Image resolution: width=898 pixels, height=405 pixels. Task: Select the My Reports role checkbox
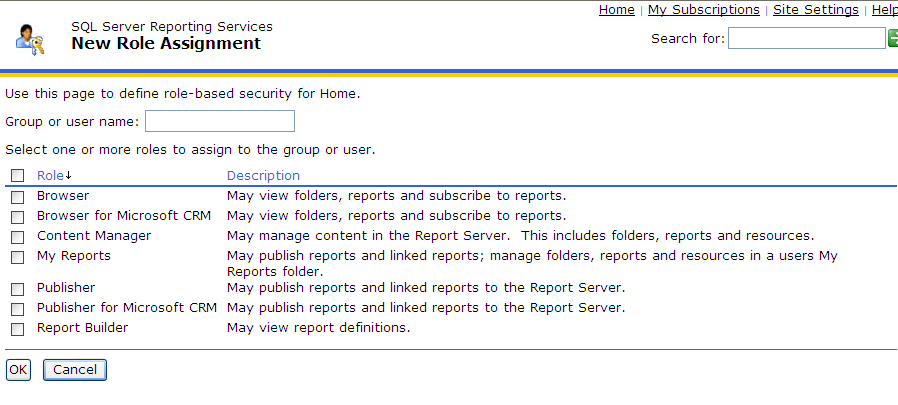coord(17,257)
